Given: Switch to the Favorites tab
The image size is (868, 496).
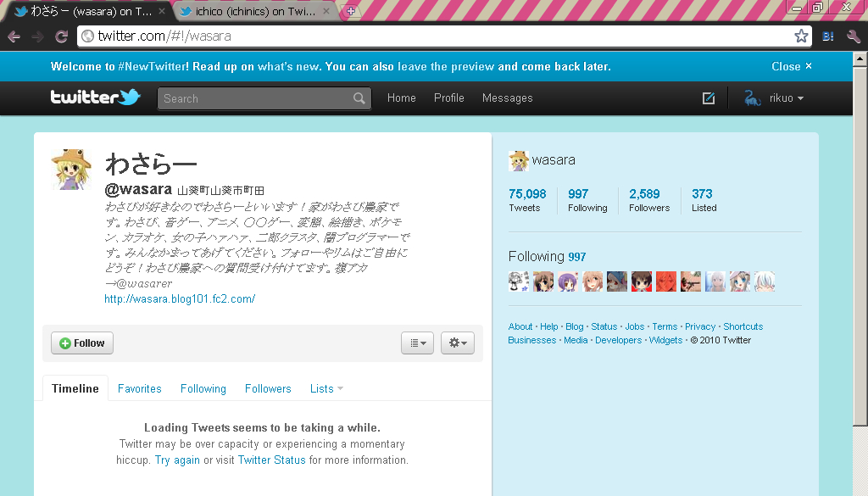Looking at the screenshot, I should [140, 388].
